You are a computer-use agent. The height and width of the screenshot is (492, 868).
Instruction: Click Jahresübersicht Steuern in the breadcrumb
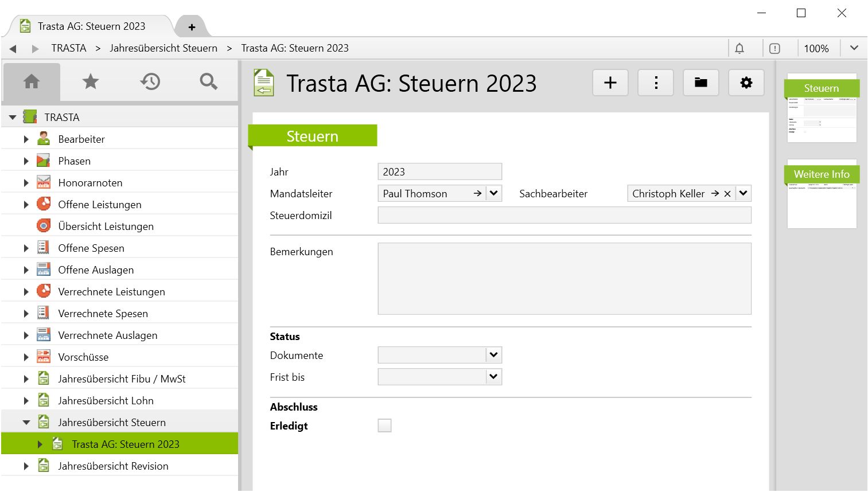click(x=164, y=48)
